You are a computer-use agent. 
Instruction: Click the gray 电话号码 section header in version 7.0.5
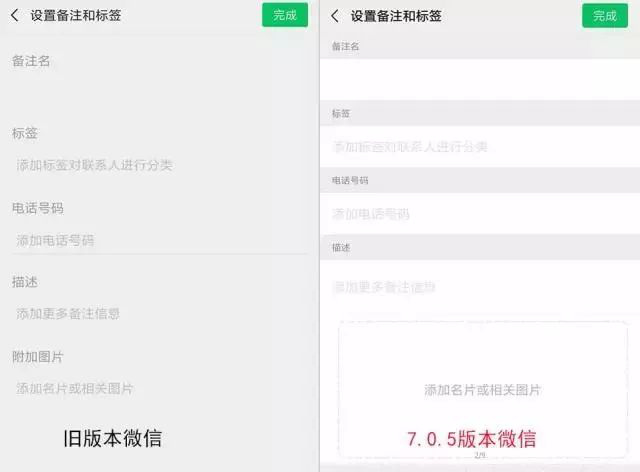350,181
